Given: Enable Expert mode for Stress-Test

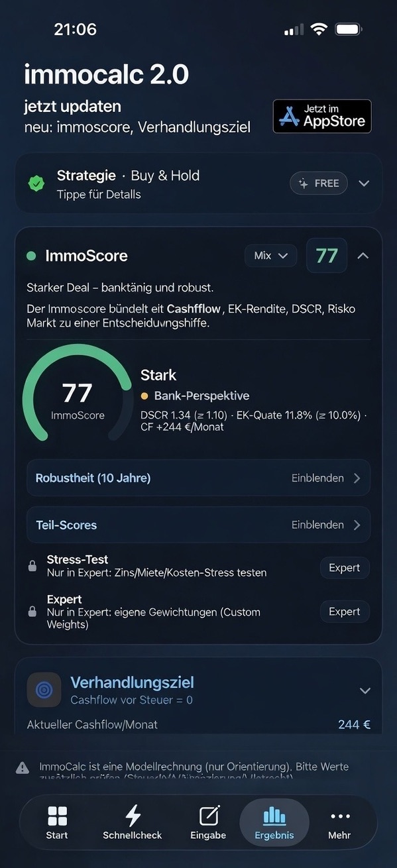Looking at the screenshot, I should pyautogui.click(x=344, y=568).
